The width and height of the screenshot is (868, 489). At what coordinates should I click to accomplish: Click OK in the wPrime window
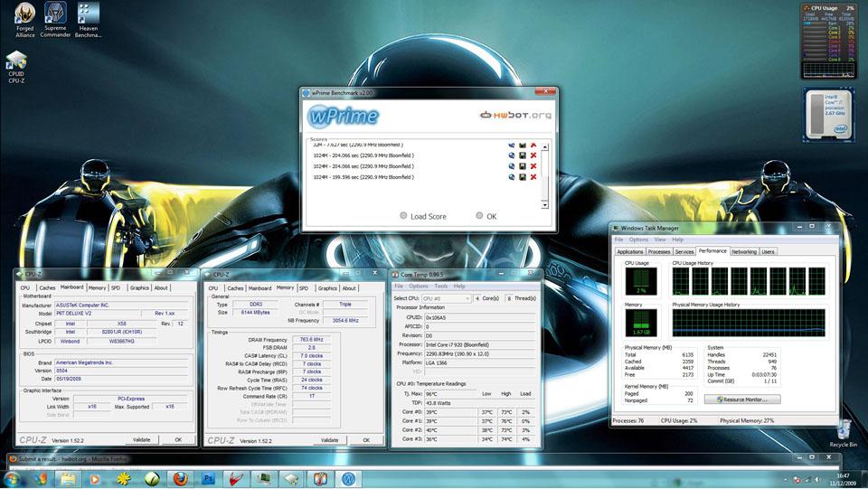pos(486,216)
